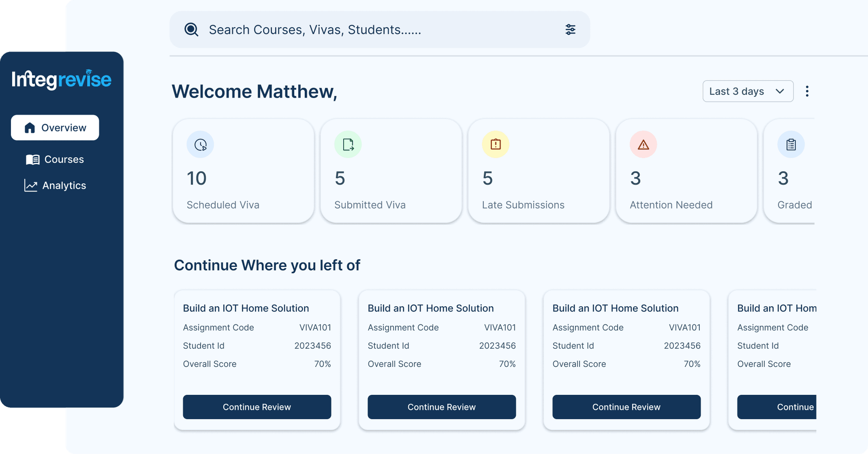This screenshot has width=868, height=454.
Task: Click the Attention Needed warning triangle icon
Action: coord(644,145)
